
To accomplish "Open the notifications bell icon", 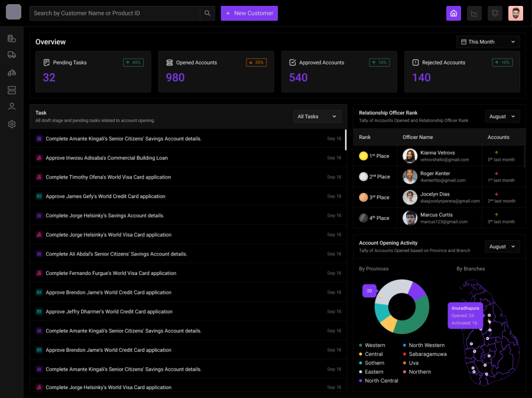I will point(495,13).
